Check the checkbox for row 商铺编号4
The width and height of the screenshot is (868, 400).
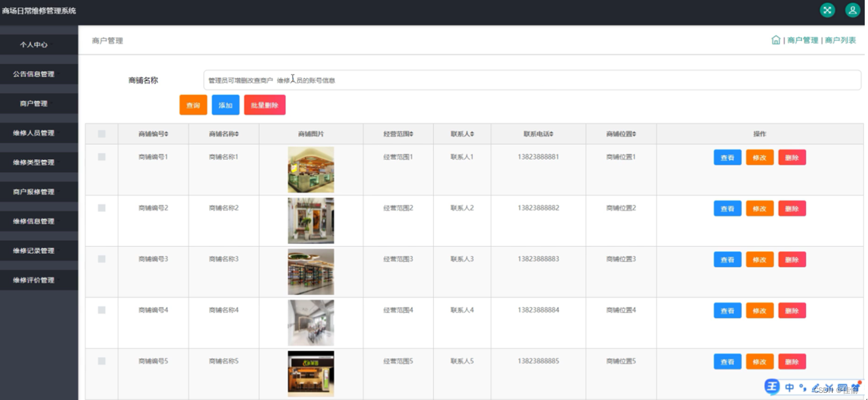tap(102, 310)
